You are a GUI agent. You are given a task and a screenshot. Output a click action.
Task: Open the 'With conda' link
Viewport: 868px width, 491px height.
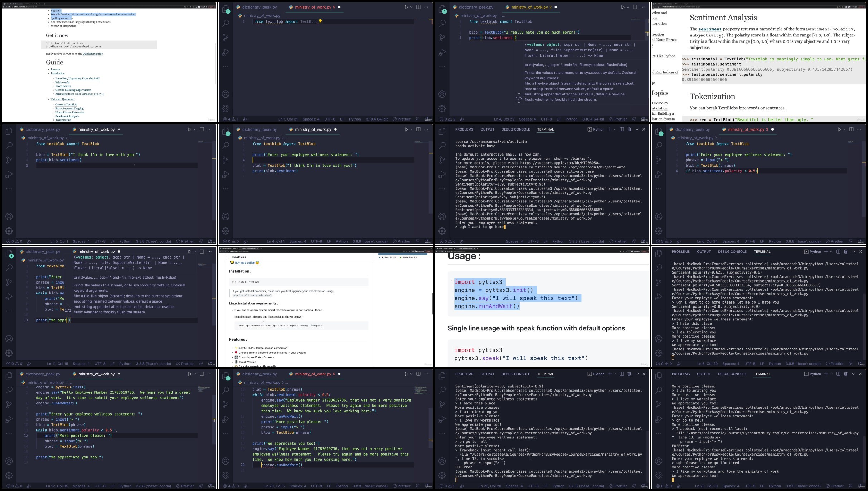click(62, 82)
